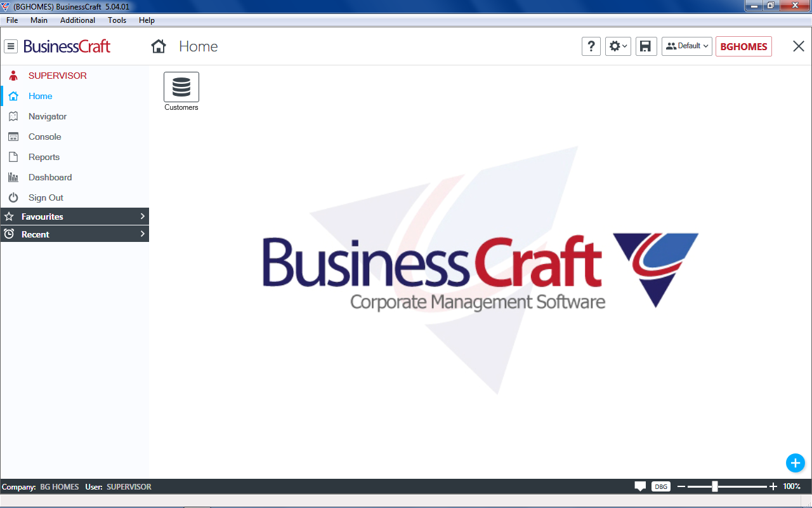Click the zoom in plus icon in status bar
The width and height of the screenshot is (812, 508).
(x=773, y=486)
